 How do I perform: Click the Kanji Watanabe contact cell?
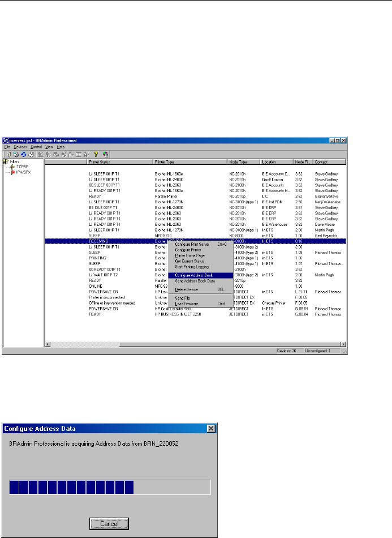pyautogui.click(x=328, y=202)
